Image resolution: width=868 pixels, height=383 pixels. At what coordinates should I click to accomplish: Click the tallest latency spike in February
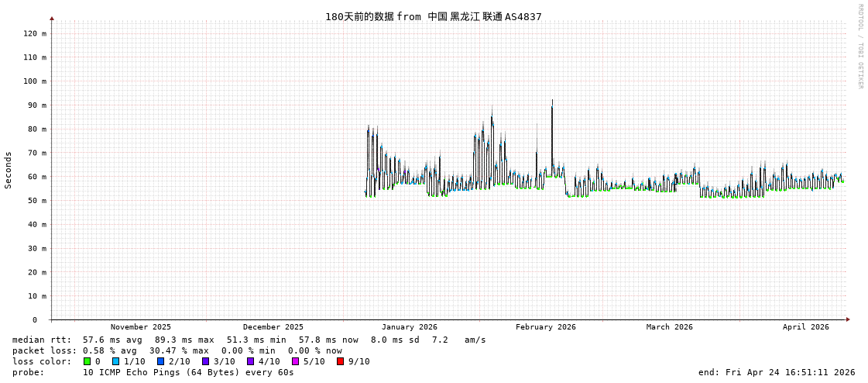[552, 139]
